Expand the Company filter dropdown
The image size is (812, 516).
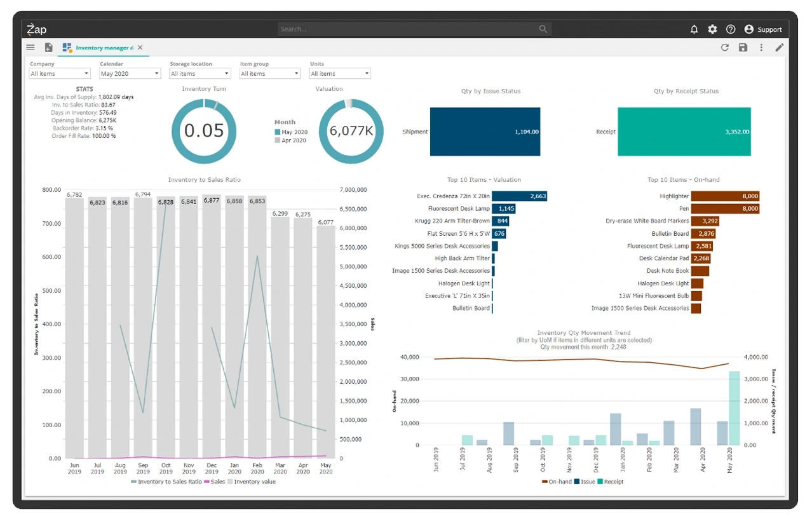point(60,74)
